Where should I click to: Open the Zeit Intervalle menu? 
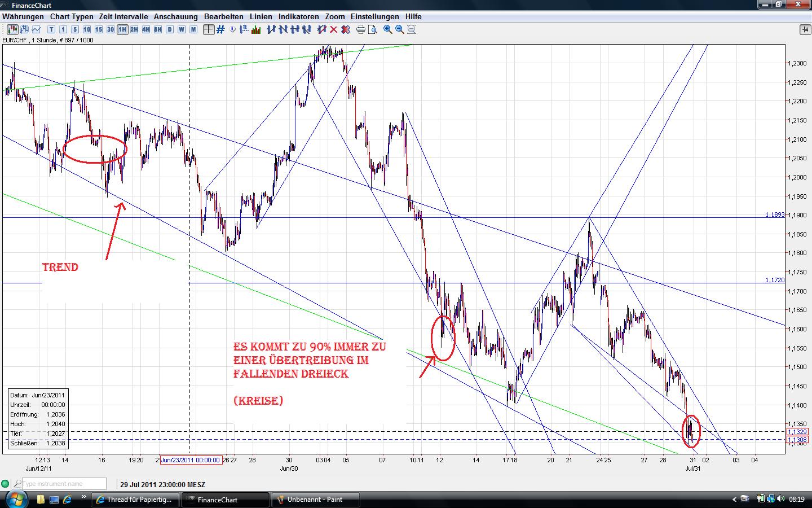[123, 16]
